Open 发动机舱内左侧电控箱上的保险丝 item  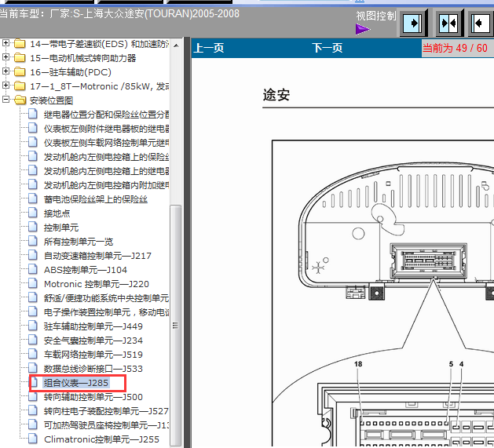[x=106, y=157]
